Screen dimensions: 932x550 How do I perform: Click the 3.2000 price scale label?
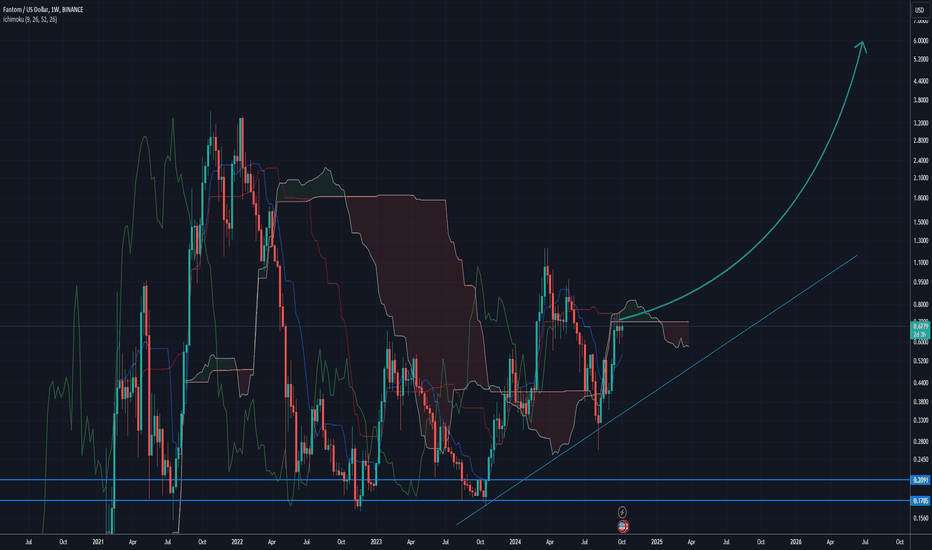click(921, 123)
